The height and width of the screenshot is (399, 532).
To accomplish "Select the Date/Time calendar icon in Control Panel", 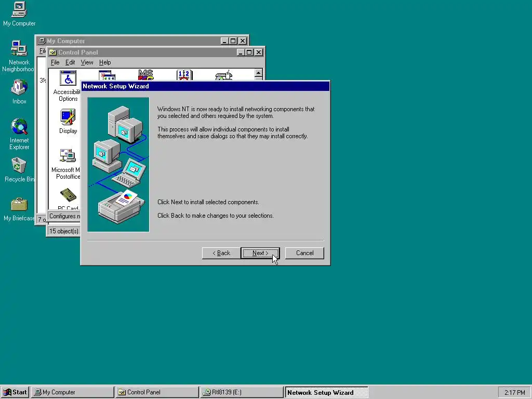I will click(x=184, y=75).
